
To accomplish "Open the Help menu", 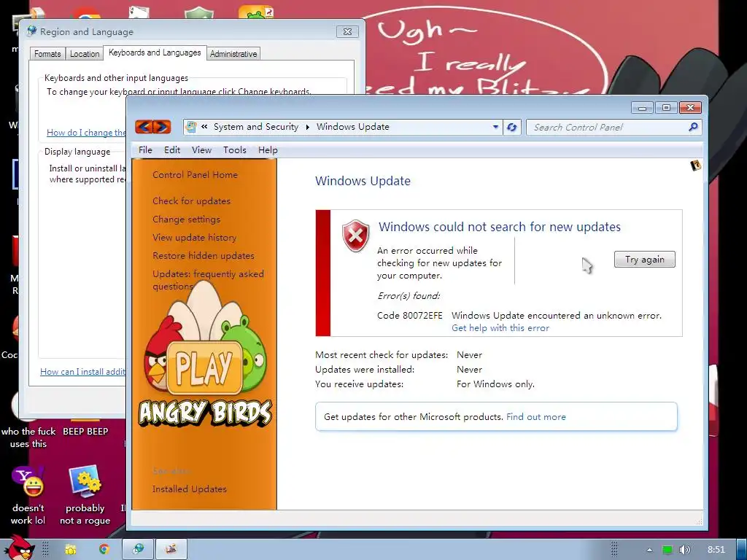I will [268, 150].
